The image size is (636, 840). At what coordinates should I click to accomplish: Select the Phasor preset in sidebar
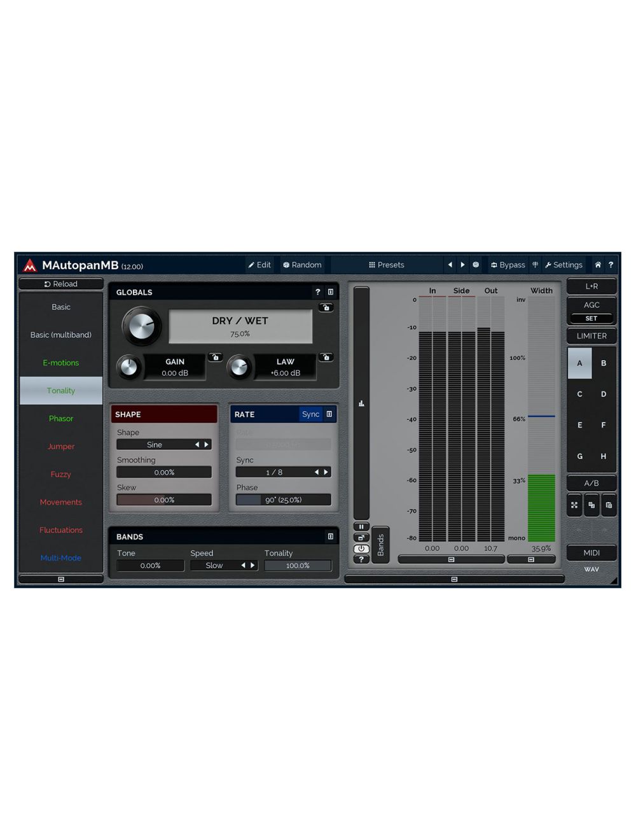[x=61, y=419]
